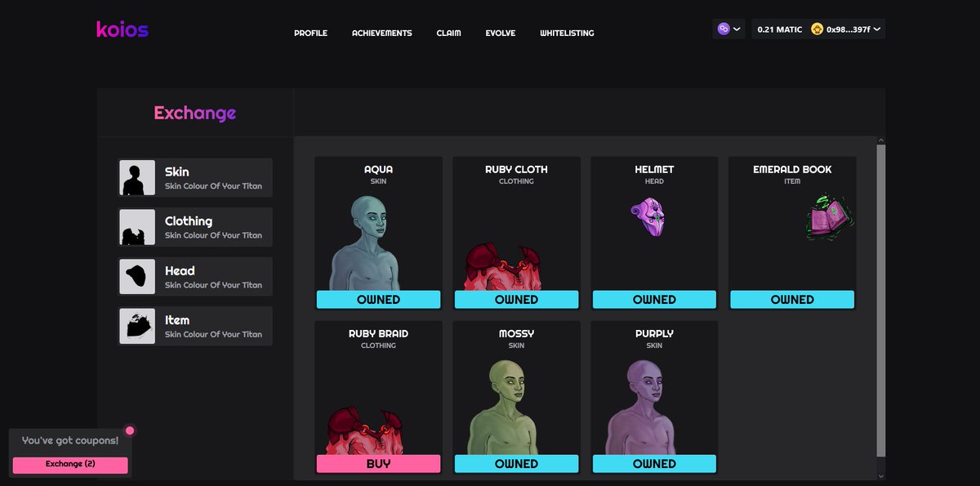Click the EMERALD BOOK card title
This screenshot has width=980, height=486.
(x=792, y=170)
